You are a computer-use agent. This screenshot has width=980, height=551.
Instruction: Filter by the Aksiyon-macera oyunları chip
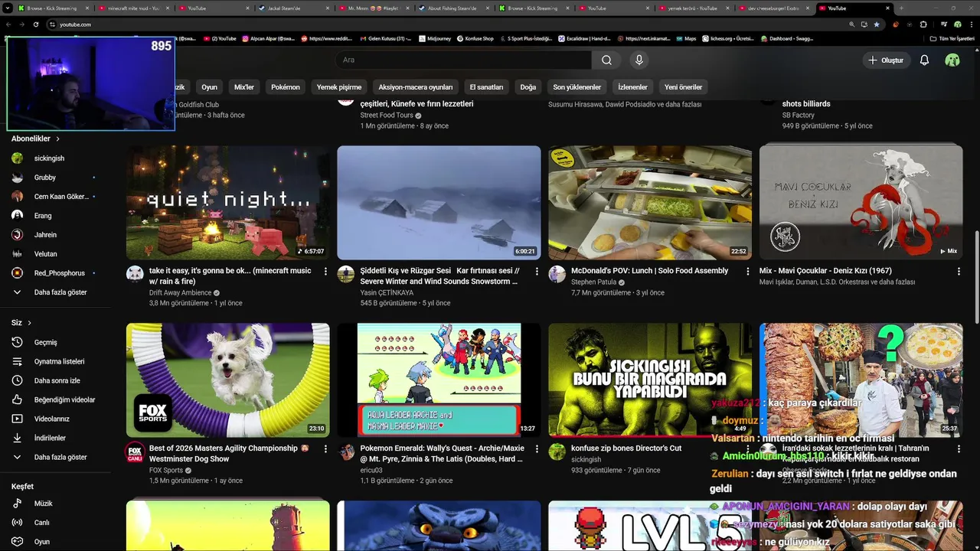click(x=416, y=87)
